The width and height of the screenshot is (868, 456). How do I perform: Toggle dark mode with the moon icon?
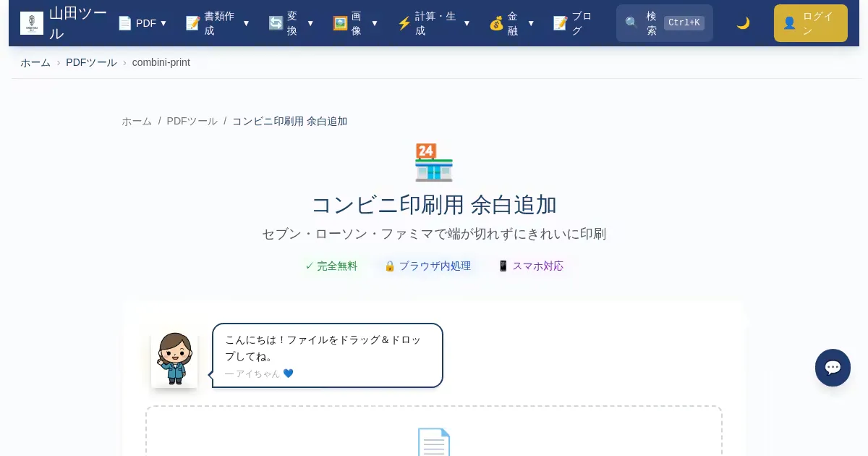[x=743, y=23]
